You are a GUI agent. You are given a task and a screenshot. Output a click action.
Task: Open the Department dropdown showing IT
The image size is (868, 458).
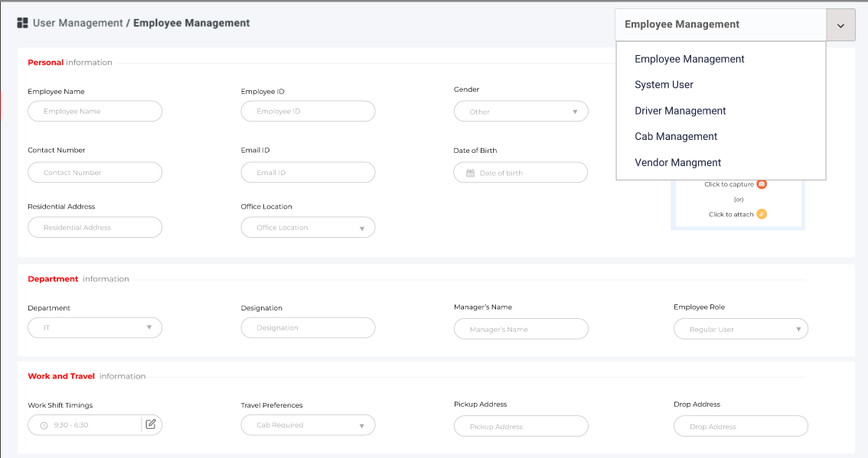pos(95,328)
